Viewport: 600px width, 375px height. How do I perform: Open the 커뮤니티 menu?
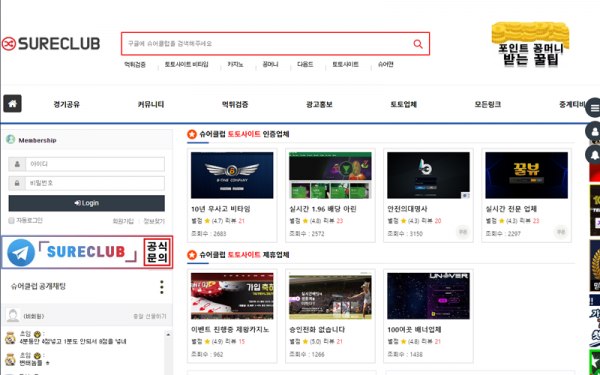[x=151, y=104]
